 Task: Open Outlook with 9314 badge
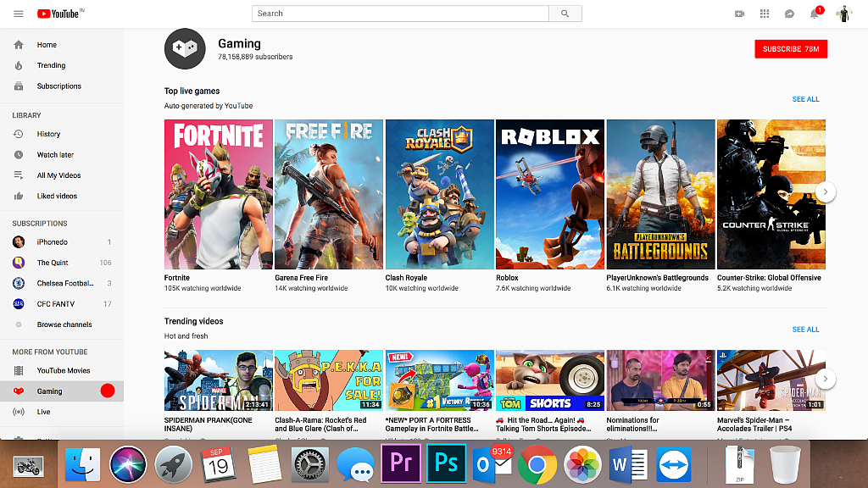point(492,463)
